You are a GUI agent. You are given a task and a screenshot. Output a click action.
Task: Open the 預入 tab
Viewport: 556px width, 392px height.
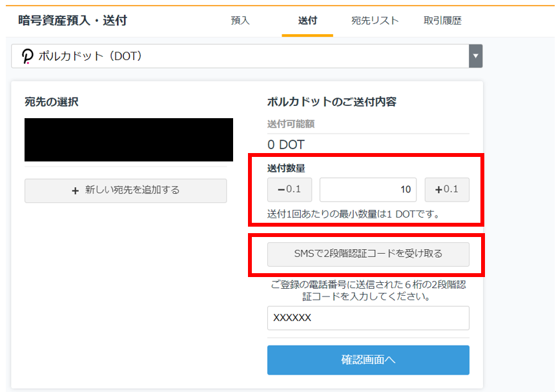[x=240, y=21]
